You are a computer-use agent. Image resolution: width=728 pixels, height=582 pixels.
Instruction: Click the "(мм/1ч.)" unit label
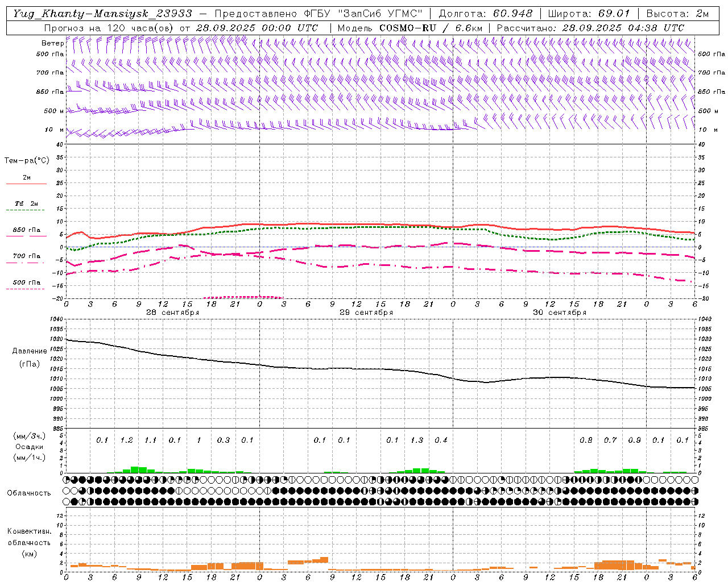click(x=29, y=458)
